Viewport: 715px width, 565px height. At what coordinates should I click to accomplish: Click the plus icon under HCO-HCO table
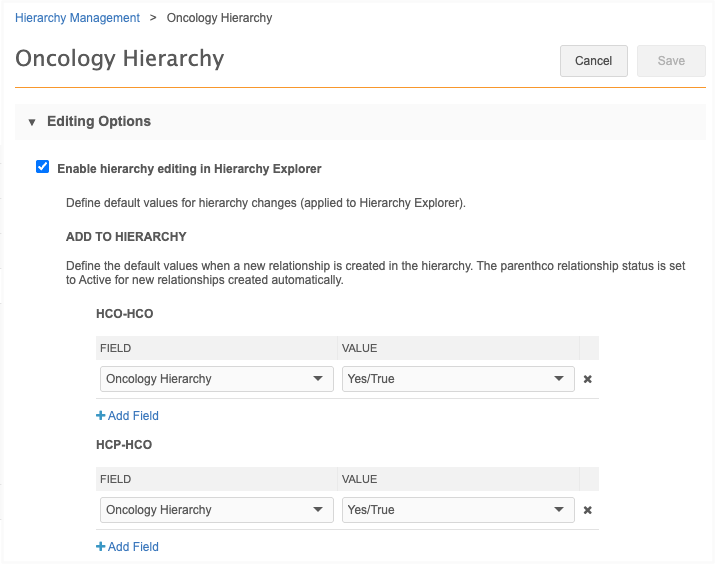click(x=101, y=416)
